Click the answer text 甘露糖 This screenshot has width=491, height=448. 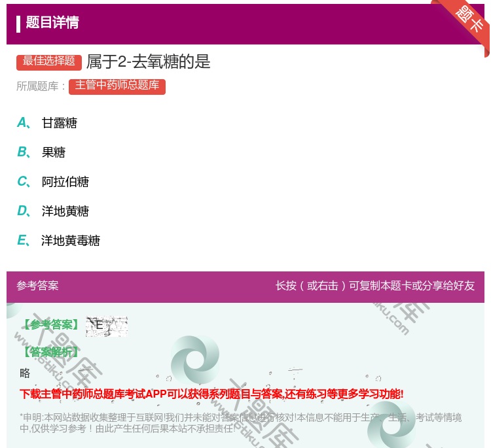pos(60,123)
